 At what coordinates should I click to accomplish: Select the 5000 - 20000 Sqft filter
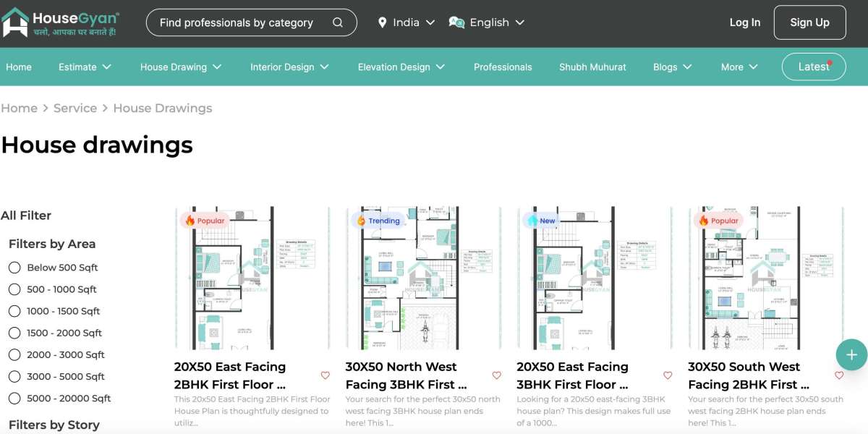(14, 398)
